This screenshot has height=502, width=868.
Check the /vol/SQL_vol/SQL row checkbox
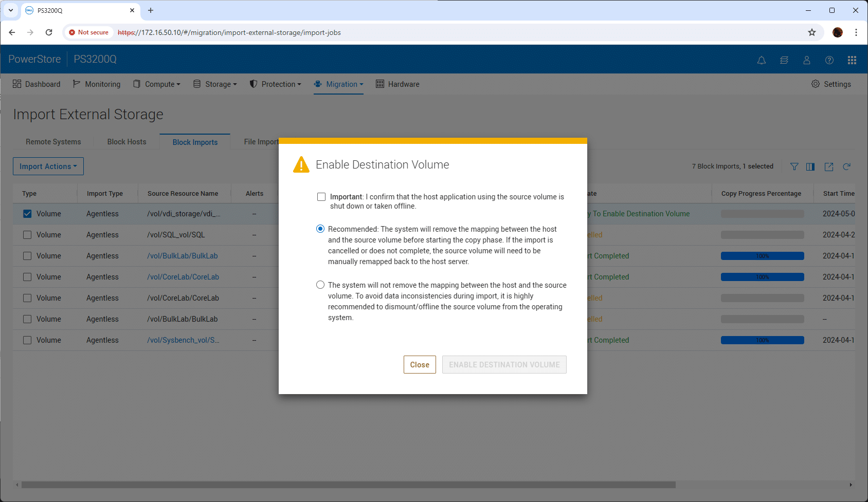pos(27,235)
